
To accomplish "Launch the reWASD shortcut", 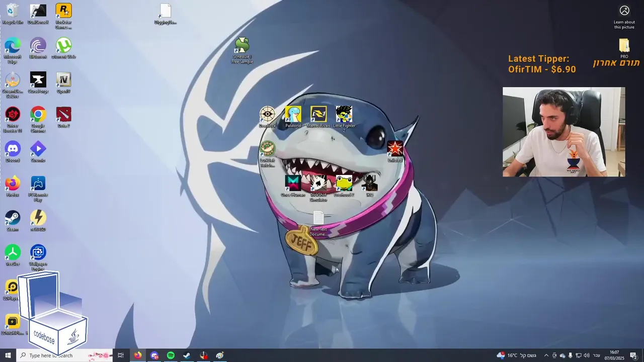I will tap(38, 221).
